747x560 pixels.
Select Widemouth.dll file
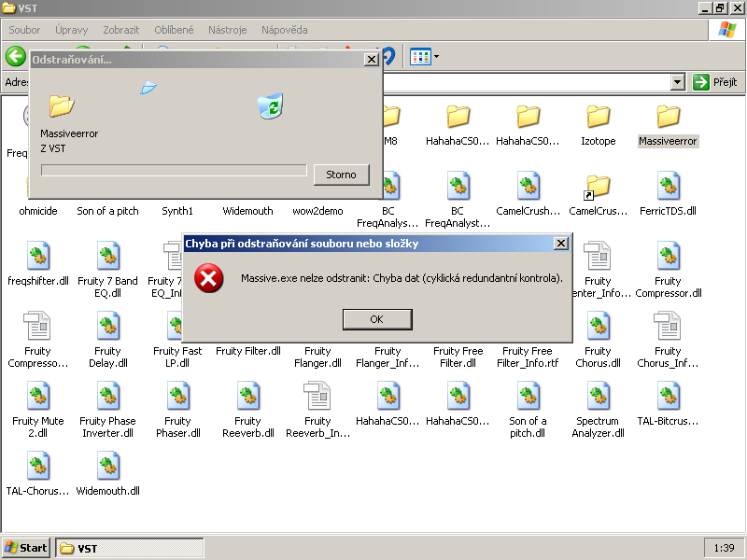tap(107, 474)
